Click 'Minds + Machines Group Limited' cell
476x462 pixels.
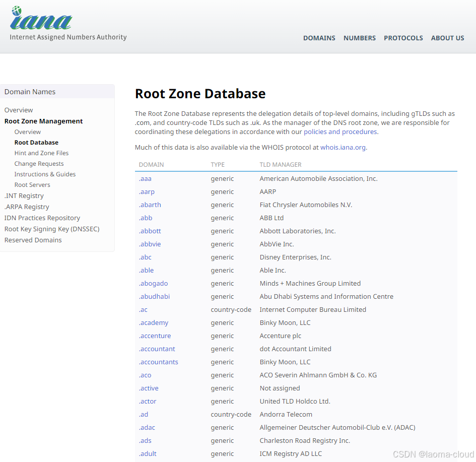click(x=310, y=284)
